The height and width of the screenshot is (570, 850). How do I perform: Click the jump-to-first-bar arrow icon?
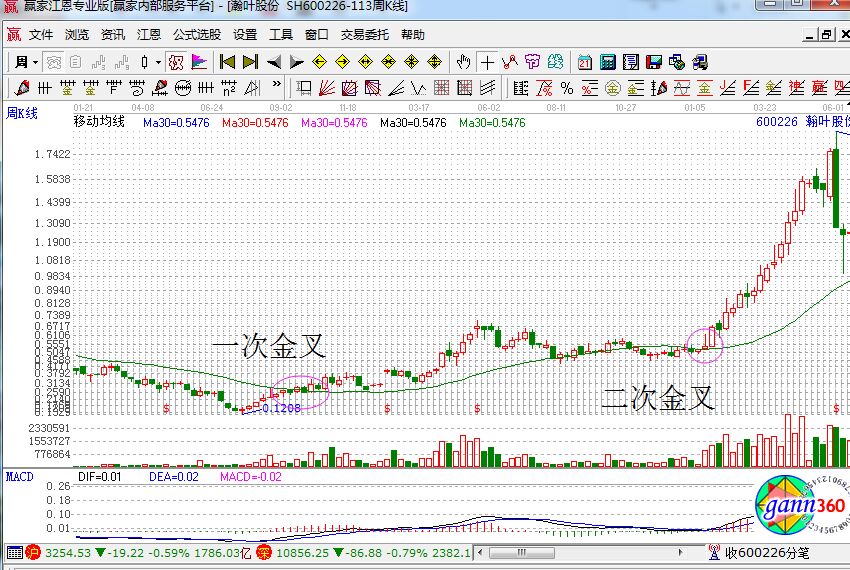227,62
